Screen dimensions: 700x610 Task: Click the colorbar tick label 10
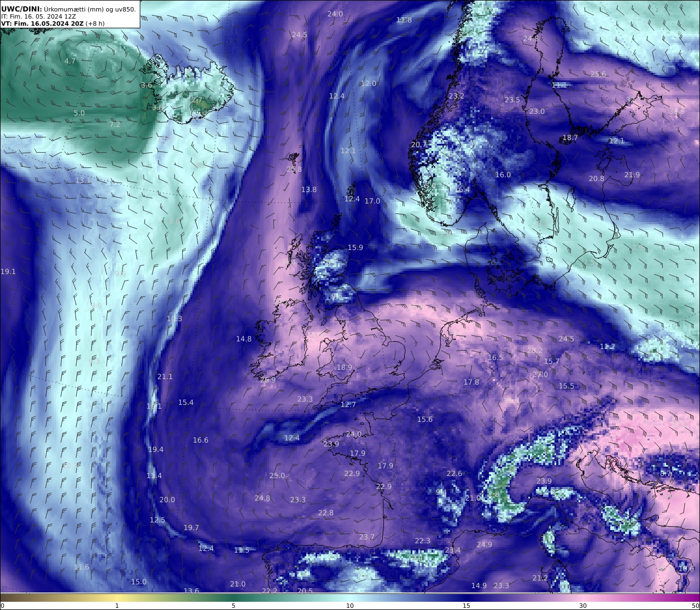350,606
